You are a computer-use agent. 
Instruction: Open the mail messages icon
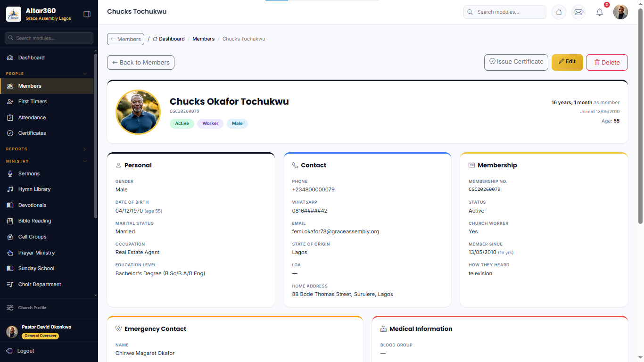[578, 12]
